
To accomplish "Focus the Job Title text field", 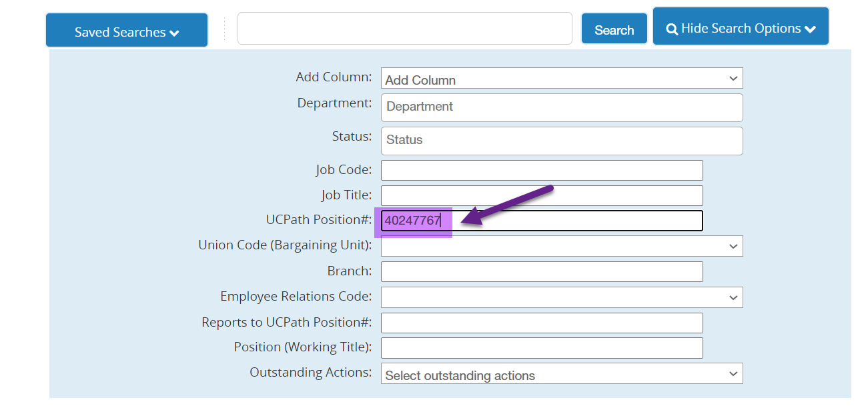I will [x=541, y=195].
